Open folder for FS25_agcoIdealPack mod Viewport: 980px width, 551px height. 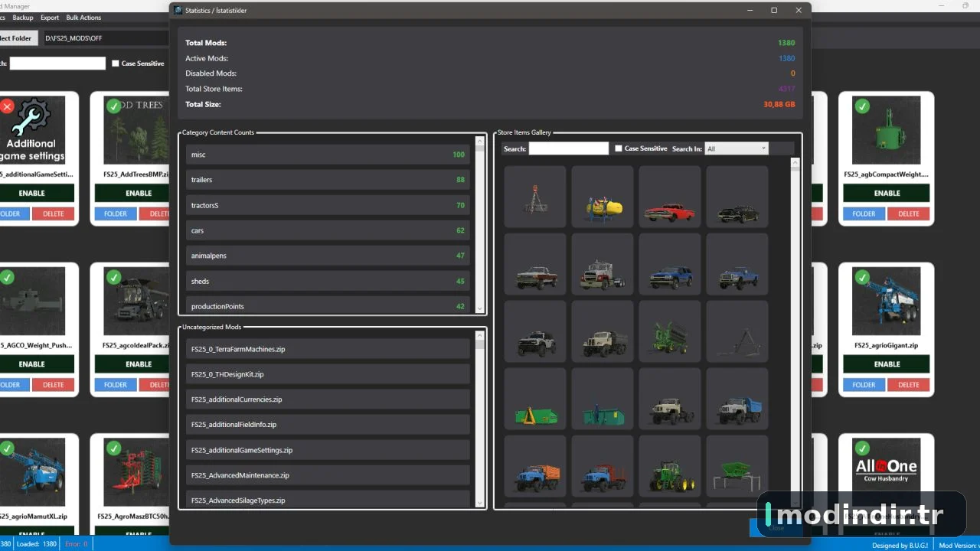[x=116, y=385]
